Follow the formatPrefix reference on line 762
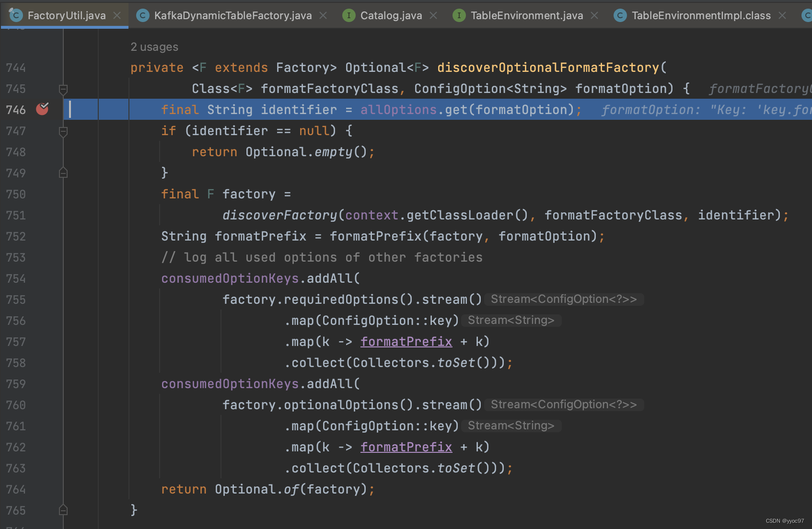Image resolution: width=812 pixels, height=529 pixels. (406, 447)
